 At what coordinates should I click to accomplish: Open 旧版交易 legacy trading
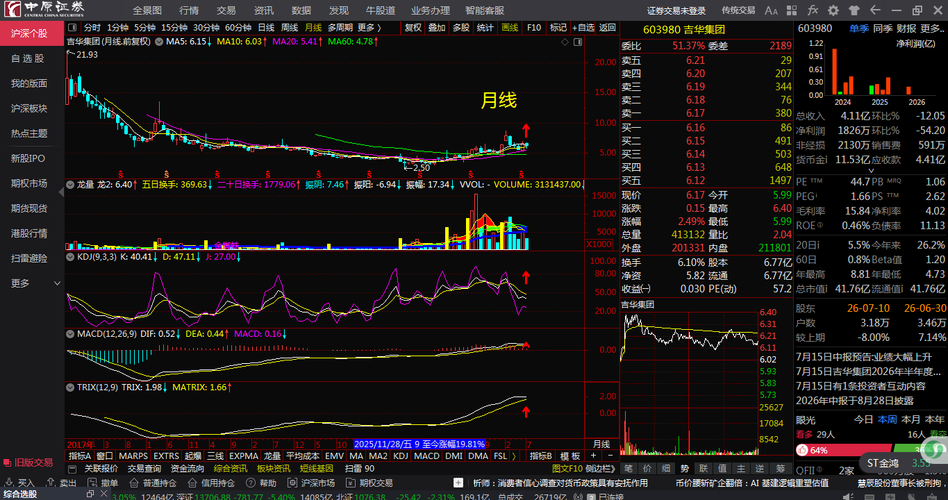click(x=28, y=463)
